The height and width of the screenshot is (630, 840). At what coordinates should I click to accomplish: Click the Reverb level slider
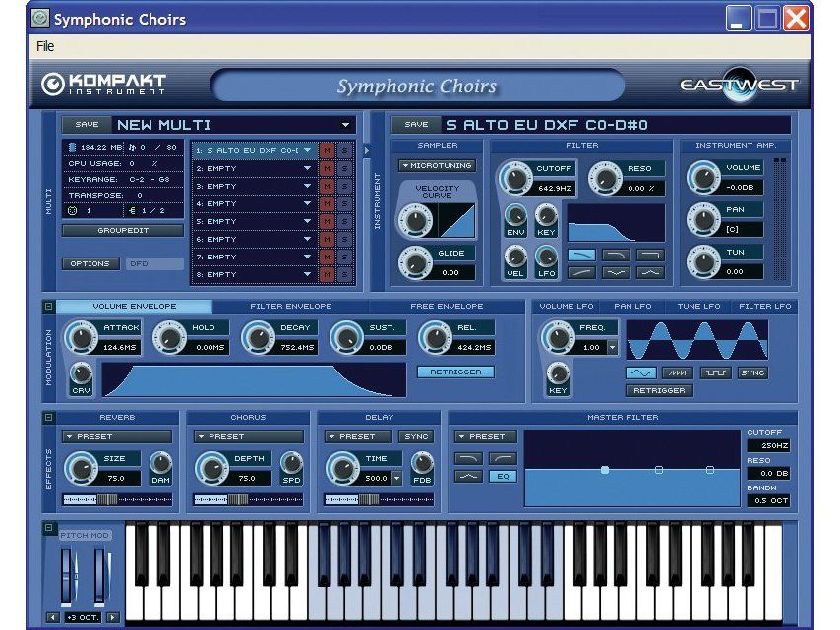[x=117, y=500]
